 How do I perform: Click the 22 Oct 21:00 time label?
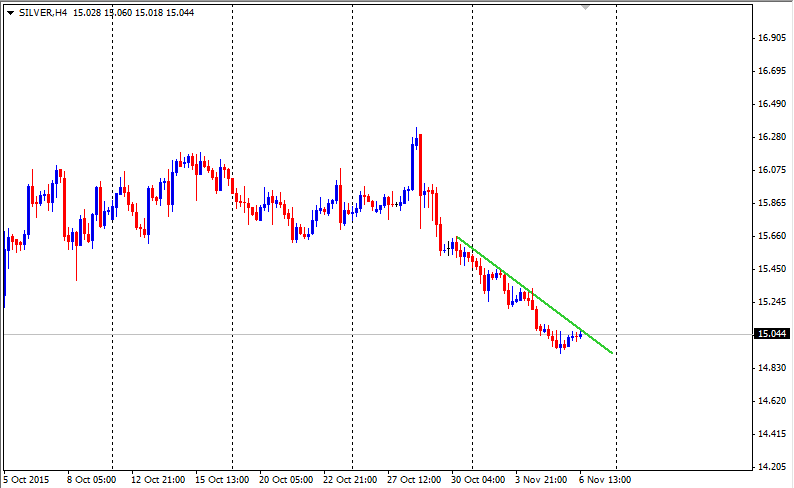(x=350, y=479)
